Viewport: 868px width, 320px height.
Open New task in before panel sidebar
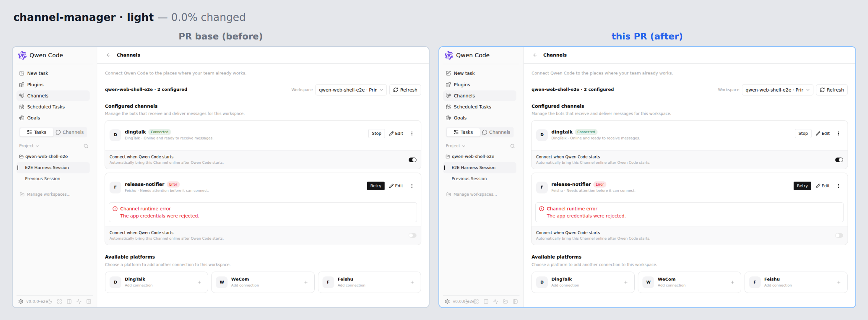[54, 73]
